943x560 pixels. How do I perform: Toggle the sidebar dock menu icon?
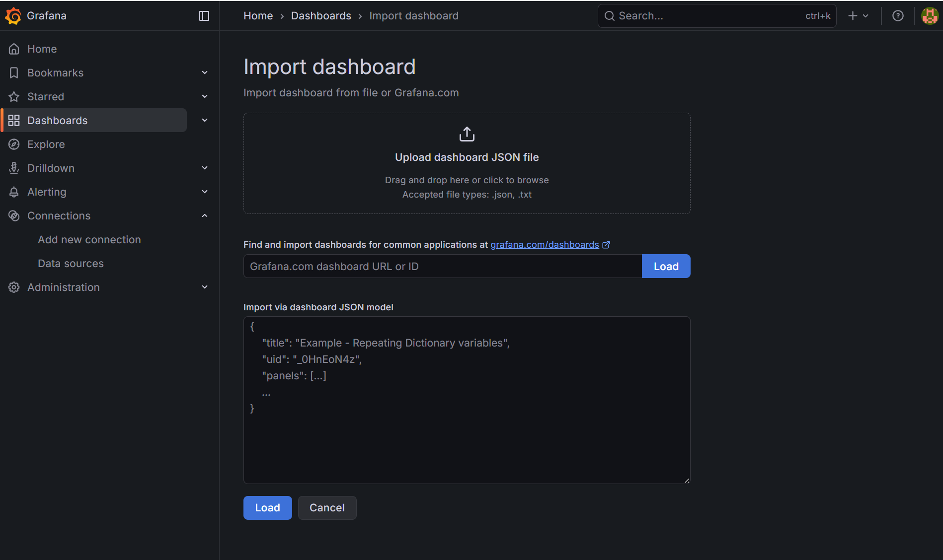point(204,16)
